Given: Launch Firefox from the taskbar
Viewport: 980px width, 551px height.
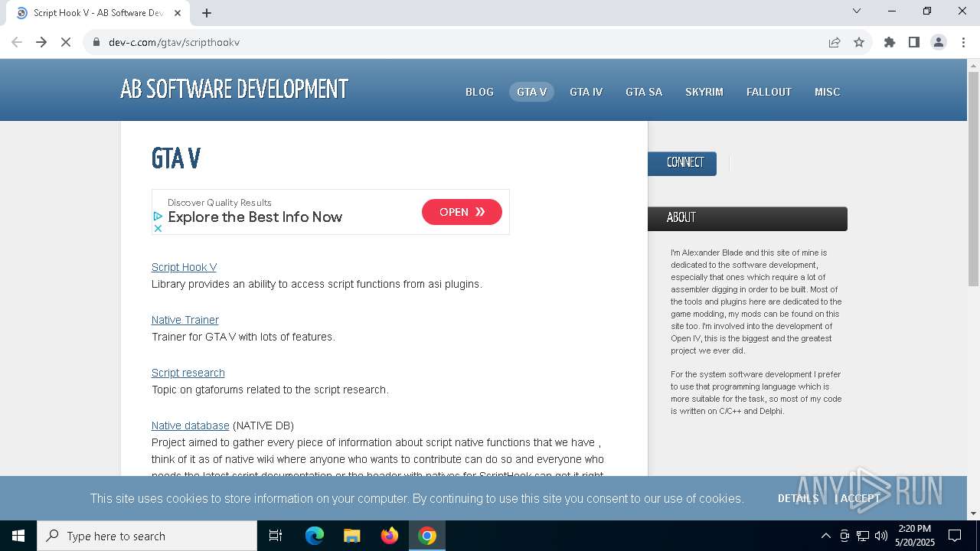Looking at the screenshot, I should point(390,536).
